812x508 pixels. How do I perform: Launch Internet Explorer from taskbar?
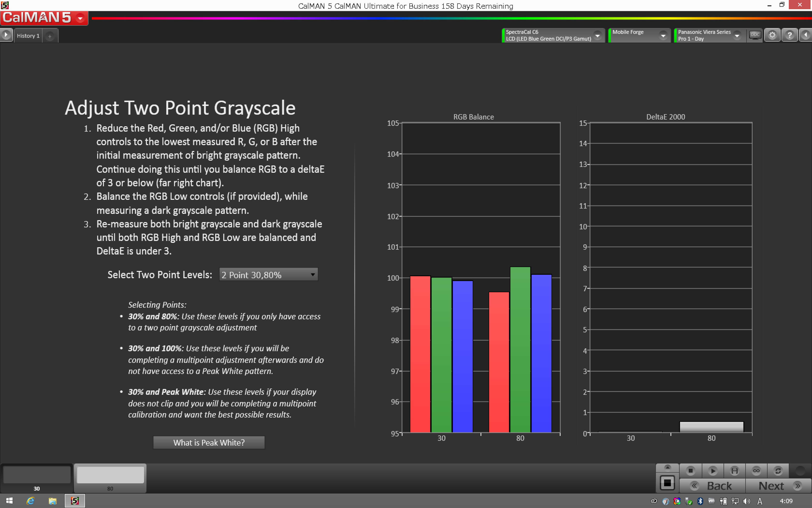(30, 501)
